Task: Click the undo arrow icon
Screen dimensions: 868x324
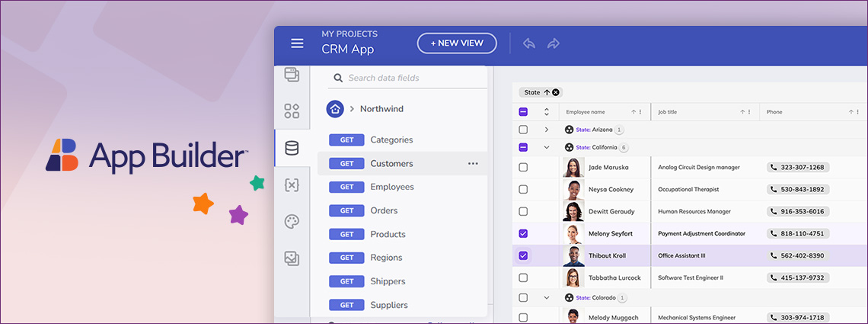Action: (529, 43)
